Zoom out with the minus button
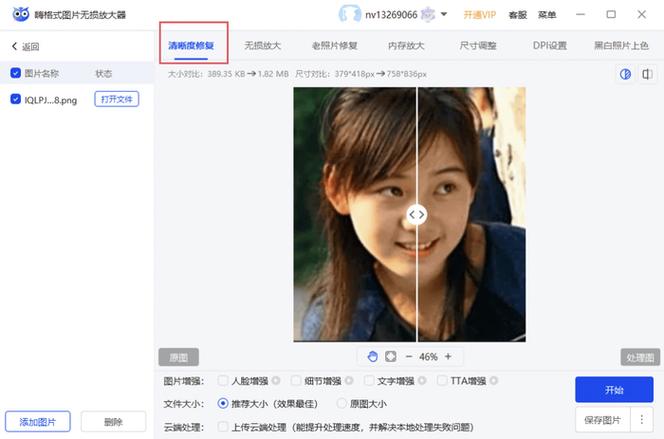The width and height of the screenshot is (664, 439). (x=409, y=356)
